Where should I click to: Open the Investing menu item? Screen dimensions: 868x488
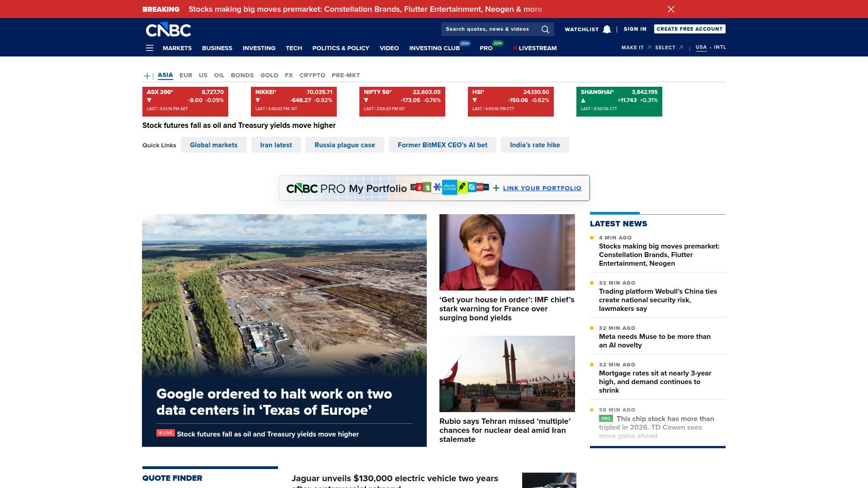click(259, 48)
